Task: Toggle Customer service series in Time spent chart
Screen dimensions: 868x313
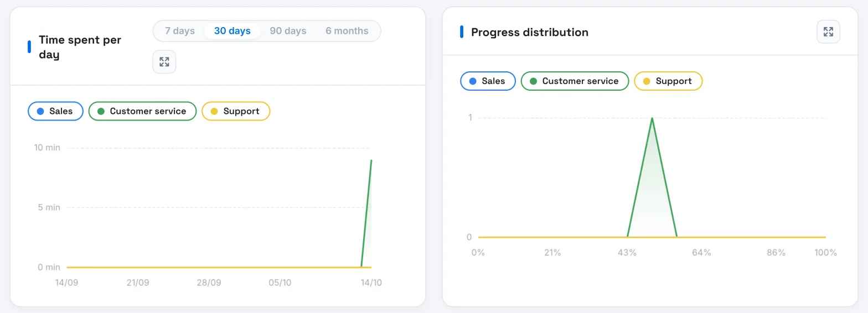Action: tap(143, 111)
